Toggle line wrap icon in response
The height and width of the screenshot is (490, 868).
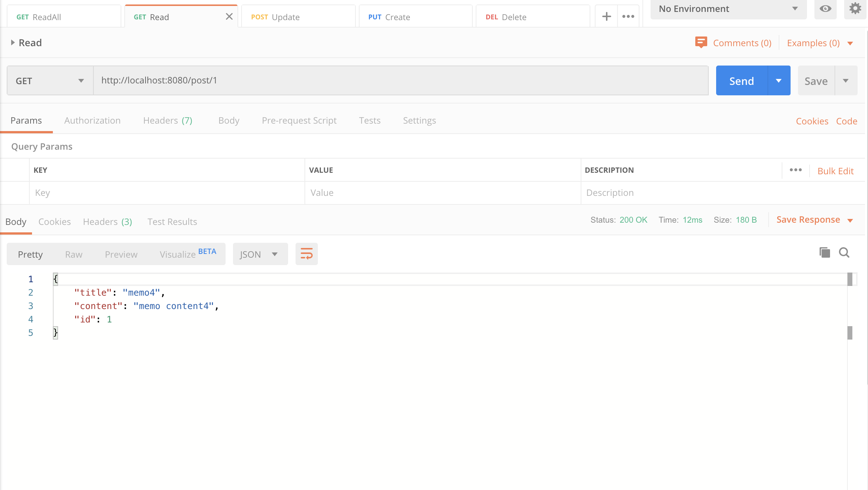306,254
